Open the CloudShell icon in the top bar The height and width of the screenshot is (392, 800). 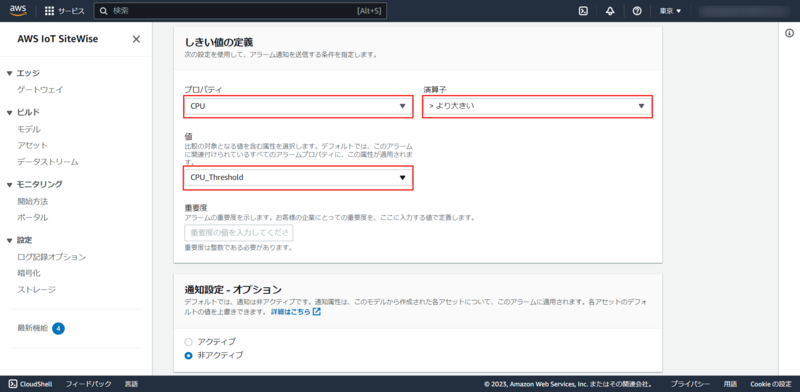(583, 11)
